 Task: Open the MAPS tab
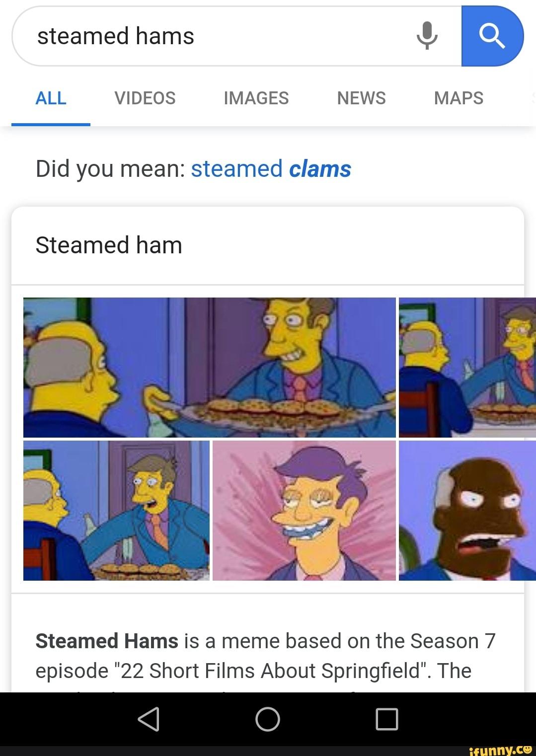tap(459, 98)
